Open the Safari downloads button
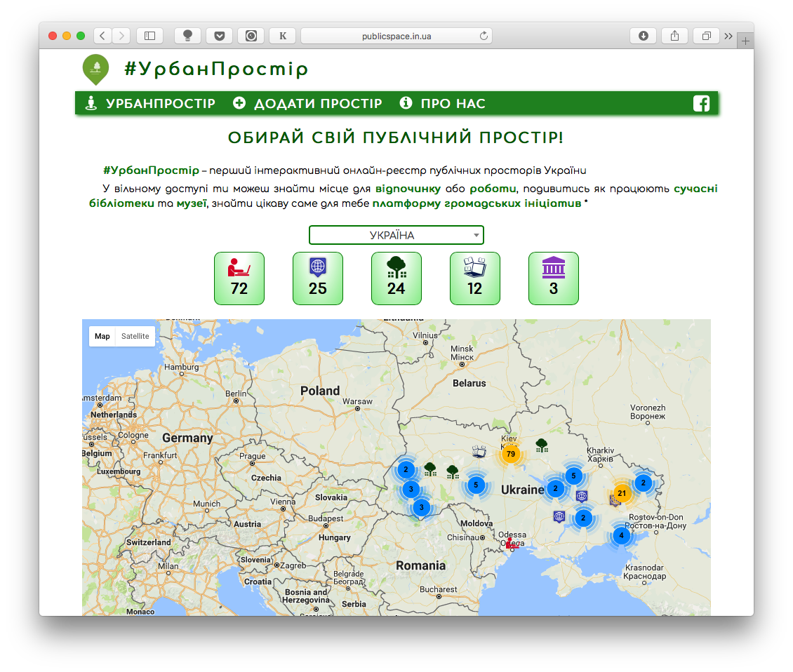This screenshot has height=672, width=793. point(644,36)
